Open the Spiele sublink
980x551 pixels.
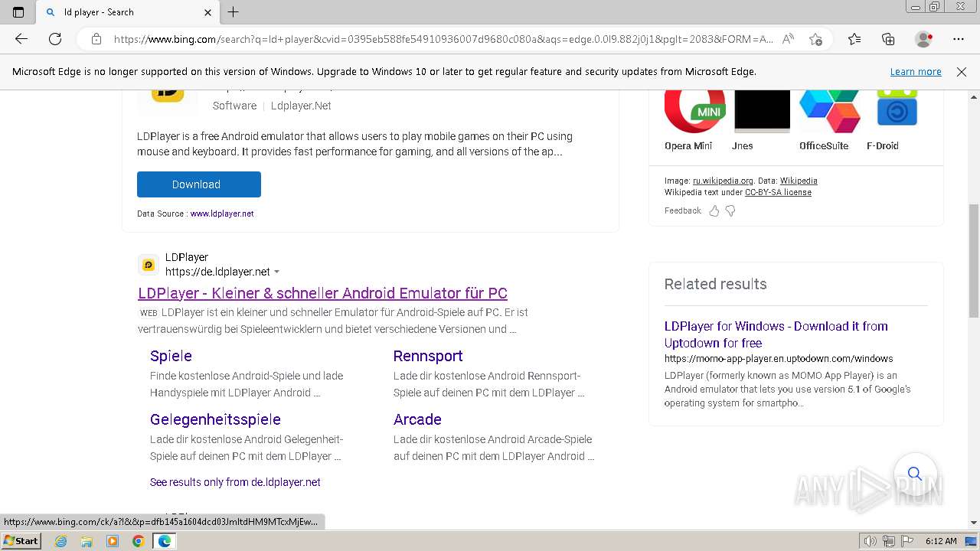[171, 356]
